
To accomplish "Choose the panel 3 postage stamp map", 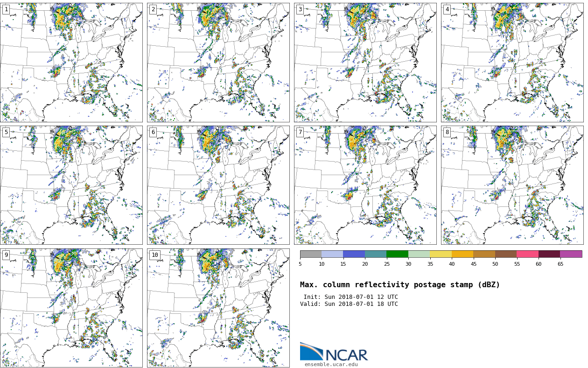I will pos(365,63).
